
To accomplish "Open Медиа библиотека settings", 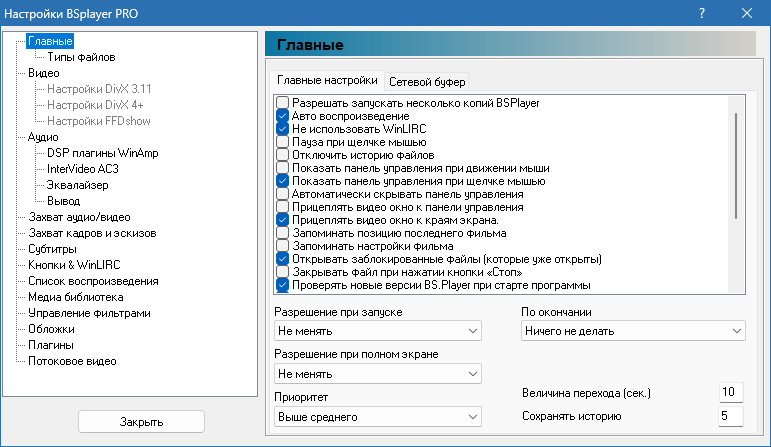I will pyautogui.click(x=76, y=297).
